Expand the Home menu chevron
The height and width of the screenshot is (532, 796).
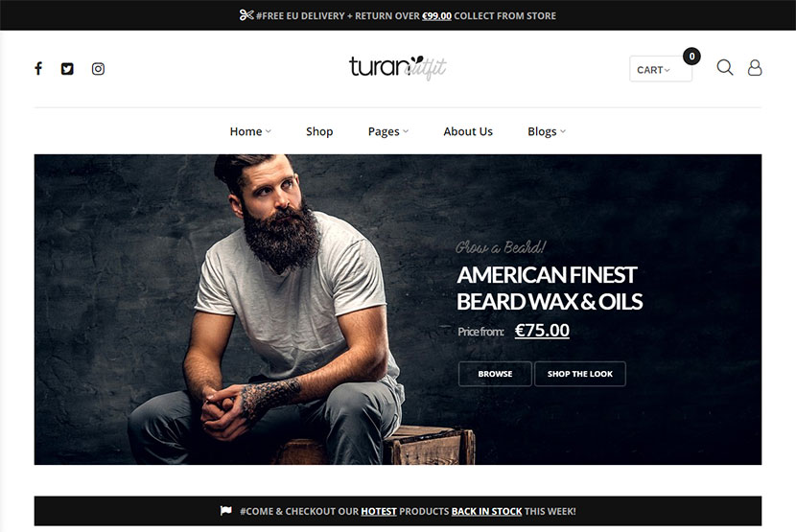coord(269,131)
